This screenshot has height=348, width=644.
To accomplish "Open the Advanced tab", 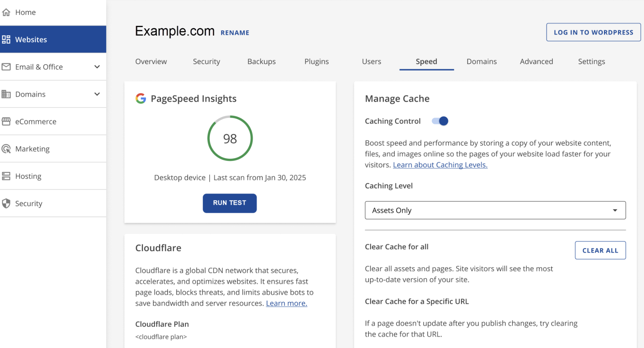I will coord(536,61).
